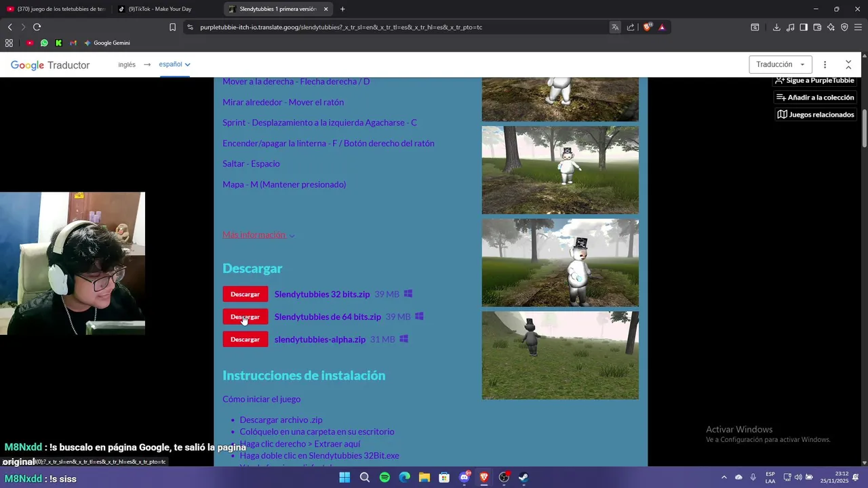Close the Slendytubbies tab
868x488 pixels.
[325, 9]
